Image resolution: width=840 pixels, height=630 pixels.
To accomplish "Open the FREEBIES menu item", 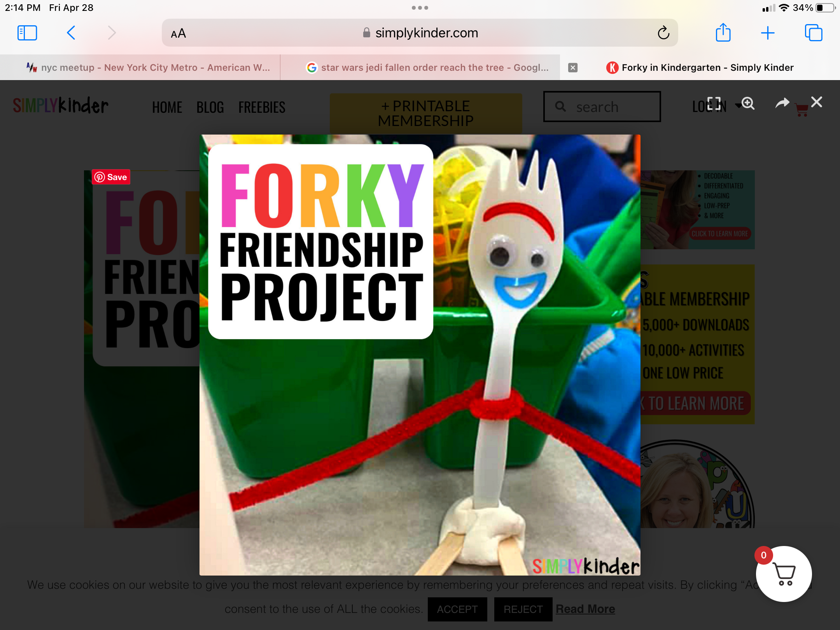I will [262, 107].
